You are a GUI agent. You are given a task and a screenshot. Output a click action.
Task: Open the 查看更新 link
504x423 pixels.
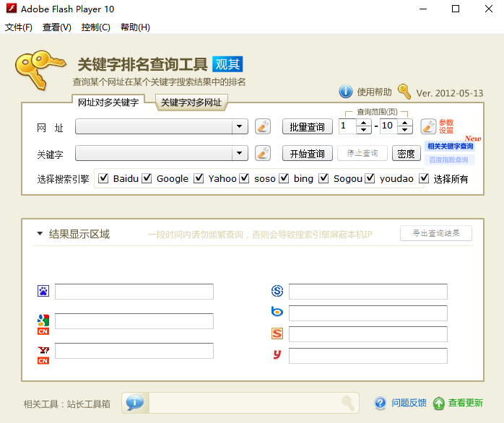tap(466, 403)
